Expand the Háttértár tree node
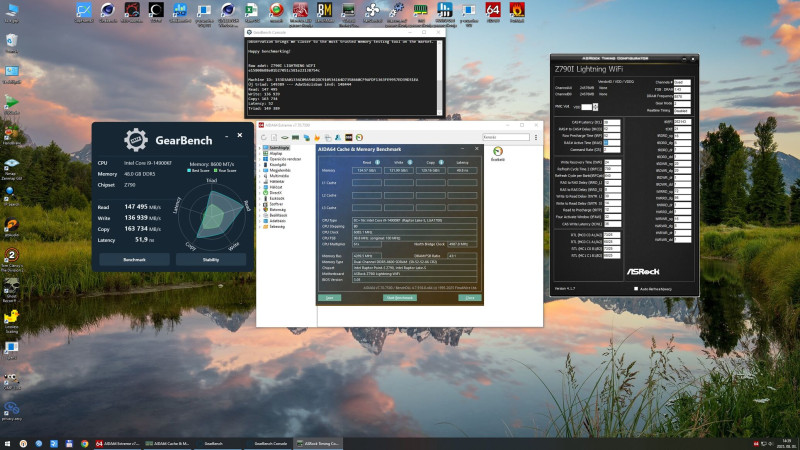 [x=260, y=181]
